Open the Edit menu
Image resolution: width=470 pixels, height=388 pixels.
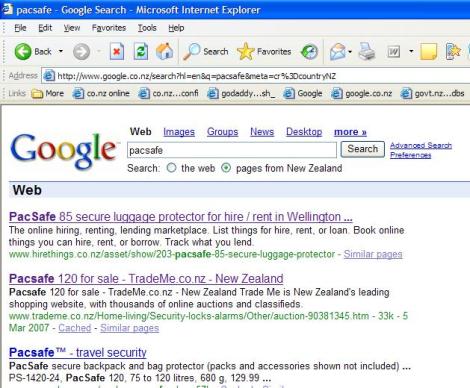45,28
